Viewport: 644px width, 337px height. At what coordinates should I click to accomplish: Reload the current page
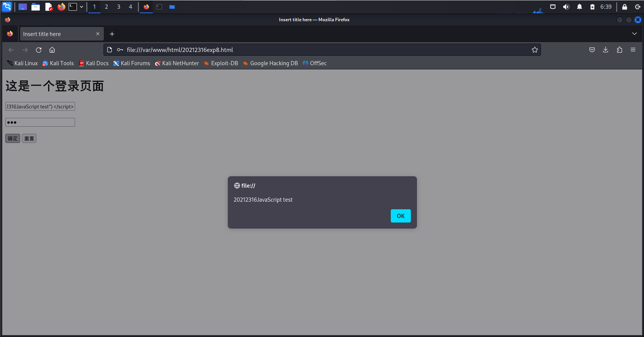click(39, 50)
